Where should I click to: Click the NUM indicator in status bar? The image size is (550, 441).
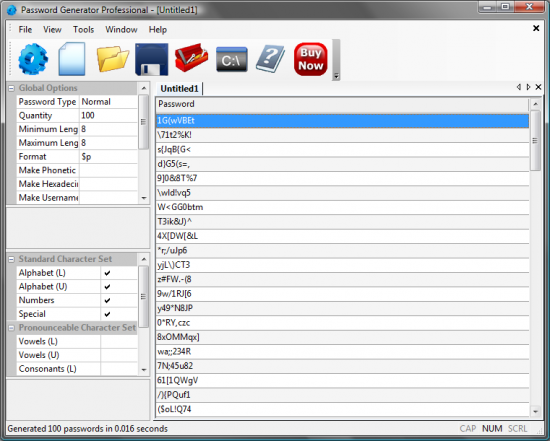(492, 429)
